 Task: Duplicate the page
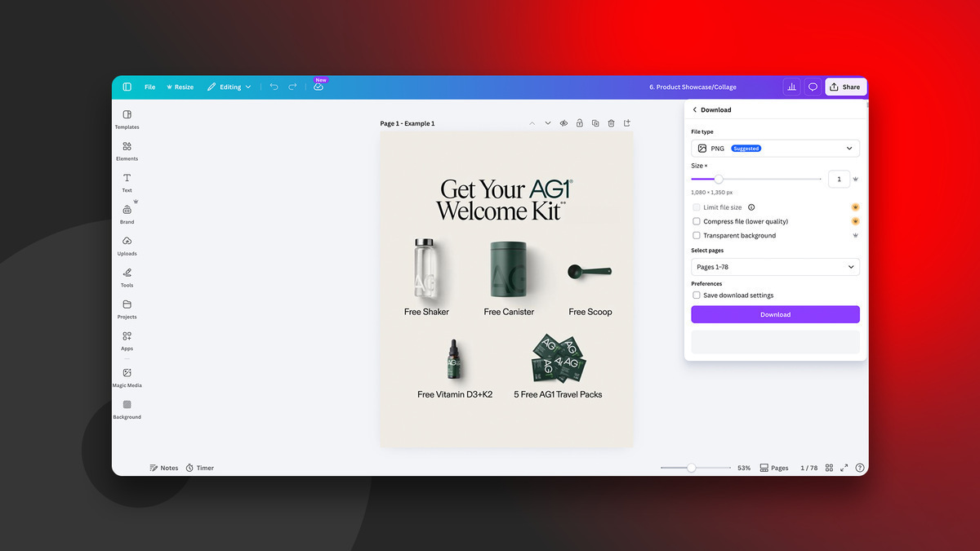(595, 123)
